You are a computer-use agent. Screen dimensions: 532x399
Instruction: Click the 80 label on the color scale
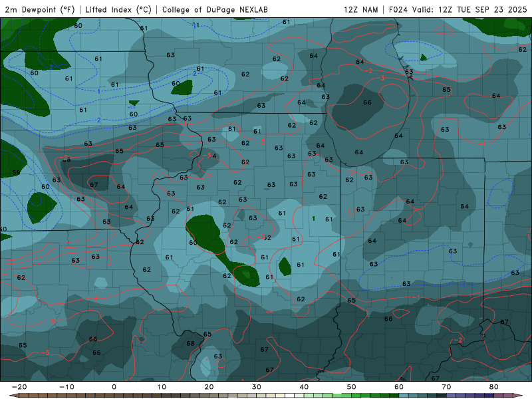click(x=494, y=387)
